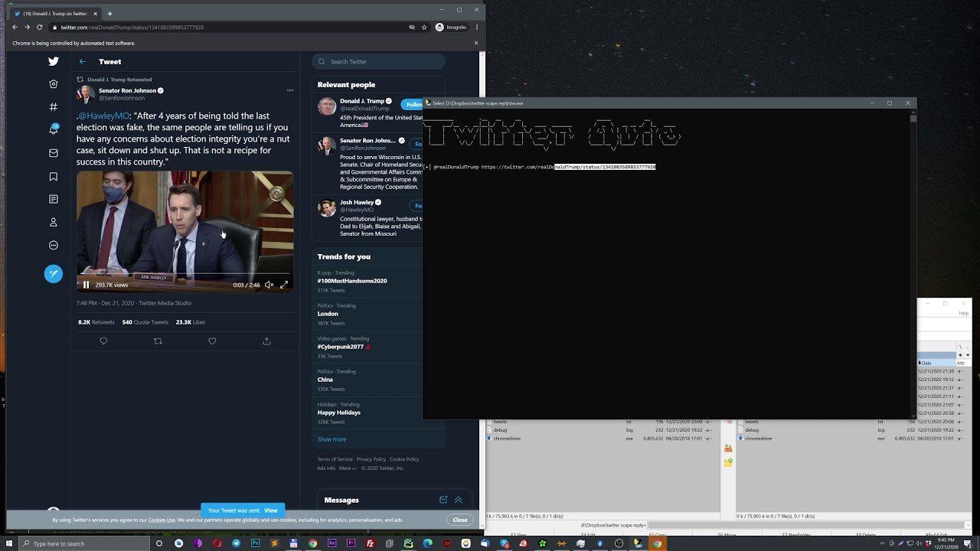980x551 pixels.
Task: Open Terms of Service footer link
Action: [x=335, y=459]
